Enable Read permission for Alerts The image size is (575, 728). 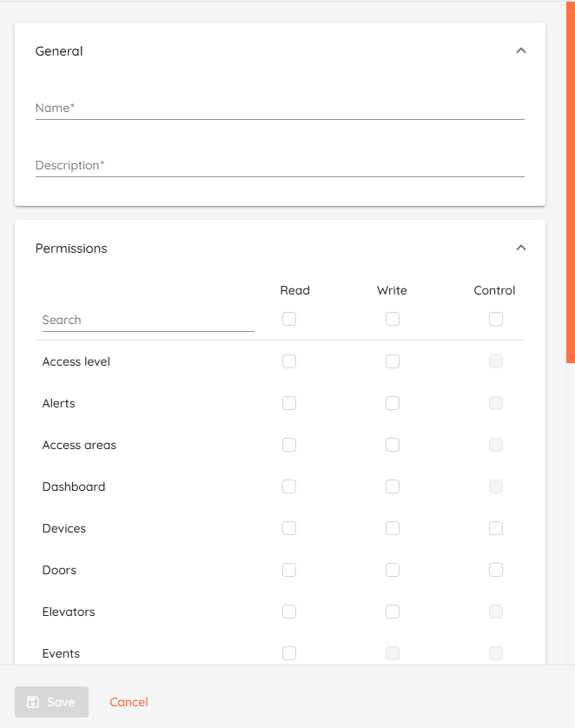tap(289, 403)
